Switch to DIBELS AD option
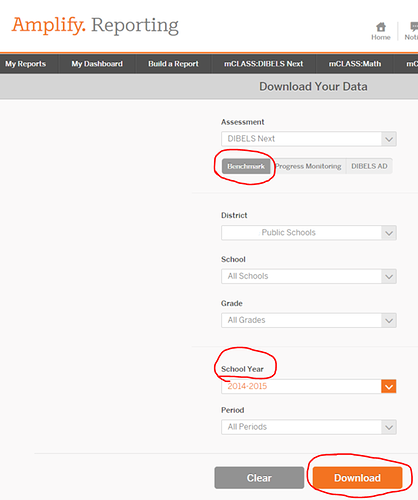 369,166
